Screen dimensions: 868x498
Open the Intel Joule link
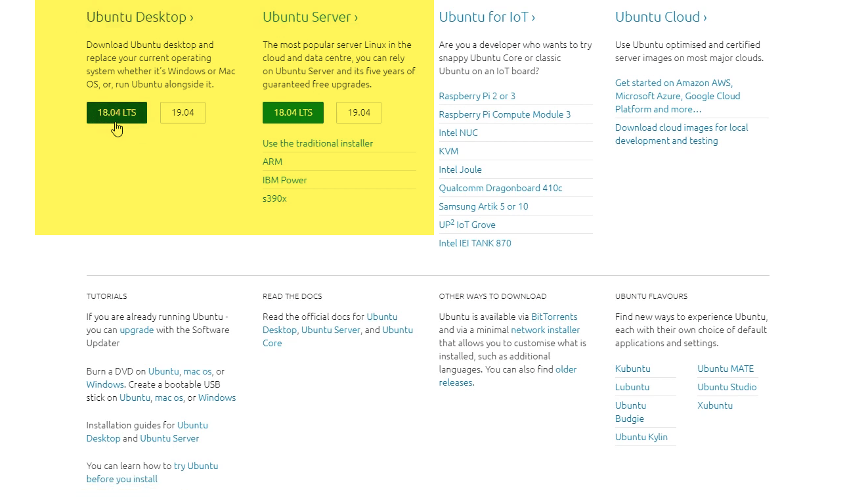460,170
